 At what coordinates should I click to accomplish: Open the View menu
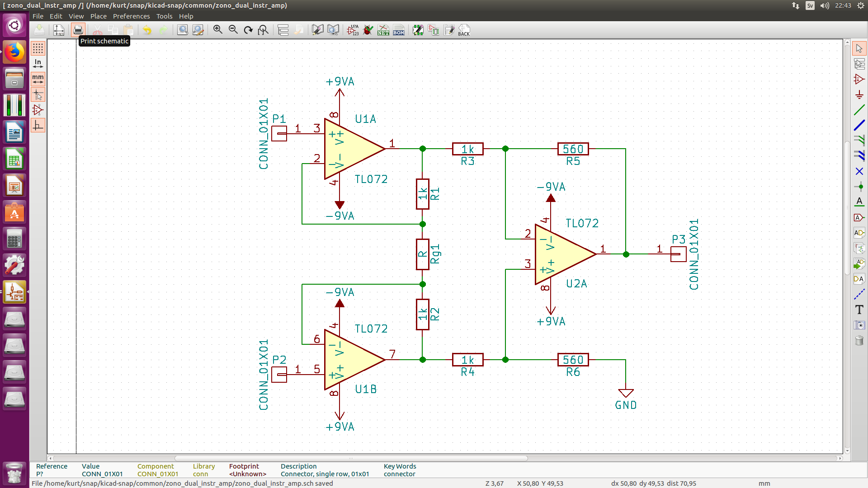point(76,16)
